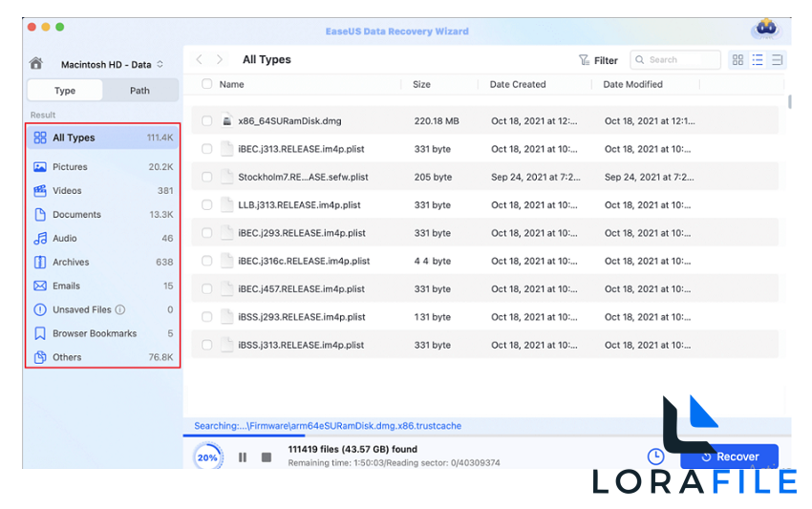The image size is (812, 509).
Task: Click the searching path status text
Action: click(x=328, y=426)
